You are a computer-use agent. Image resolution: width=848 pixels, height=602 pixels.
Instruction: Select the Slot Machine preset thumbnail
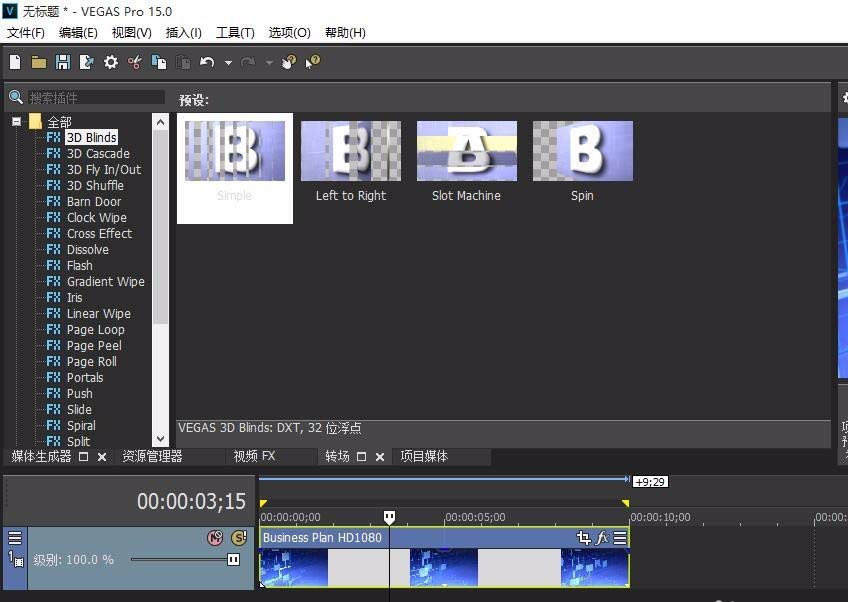(466, 150)
